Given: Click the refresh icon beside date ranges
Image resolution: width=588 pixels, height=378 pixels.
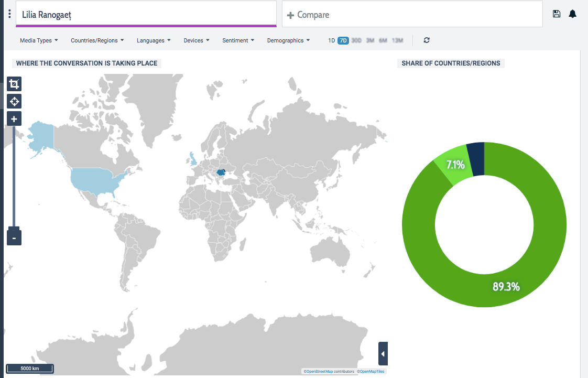Looking at the screenshot, I should click(427, 40).
